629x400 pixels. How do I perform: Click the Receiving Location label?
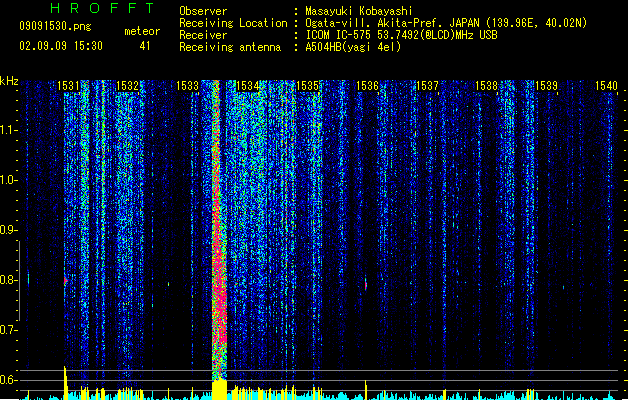pos(233,23)
